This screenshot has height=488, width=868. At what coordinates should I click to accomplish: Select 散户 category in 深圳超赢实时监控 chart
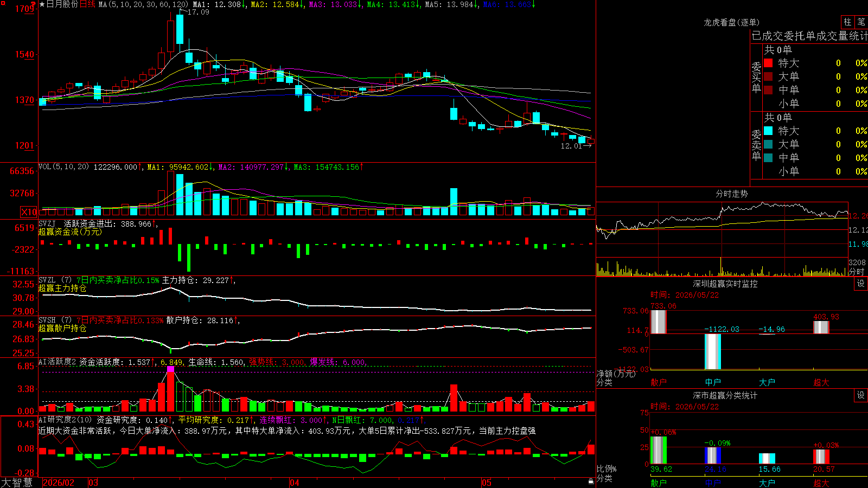pyautogui.click(x=659, y=382)
